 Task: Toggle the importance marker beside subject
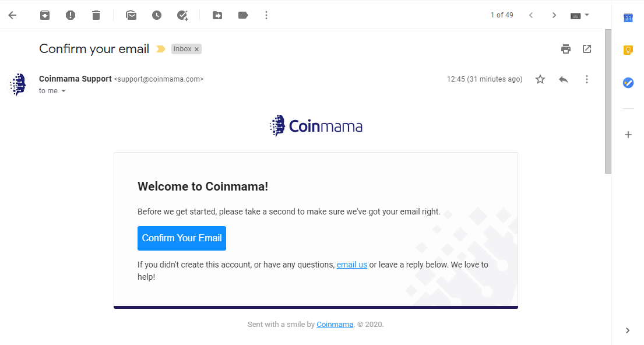click(x=161, y=50)
